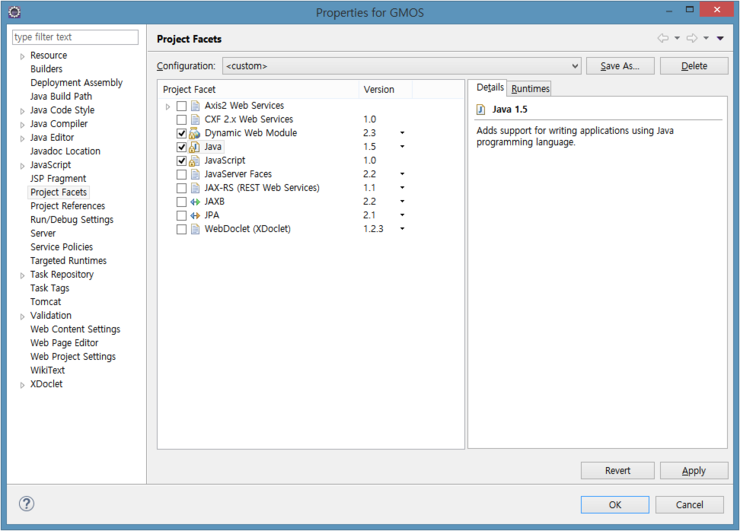The height and width of the screenshot is (531, 740).
Task: Confirm with the OK button
Action: coord(615,505)
